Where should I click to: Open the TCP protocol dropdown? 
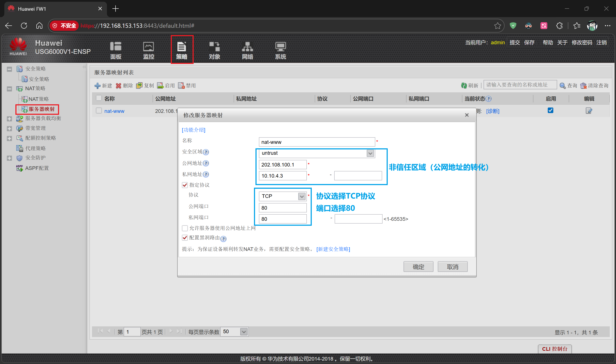click(x=301, y=196)
